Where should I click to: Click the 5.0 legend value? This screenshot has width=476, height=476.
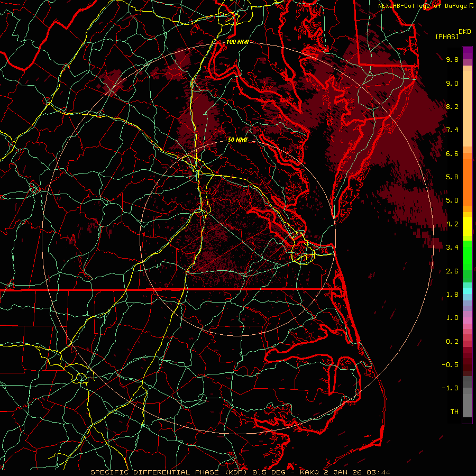pos(452,200)
